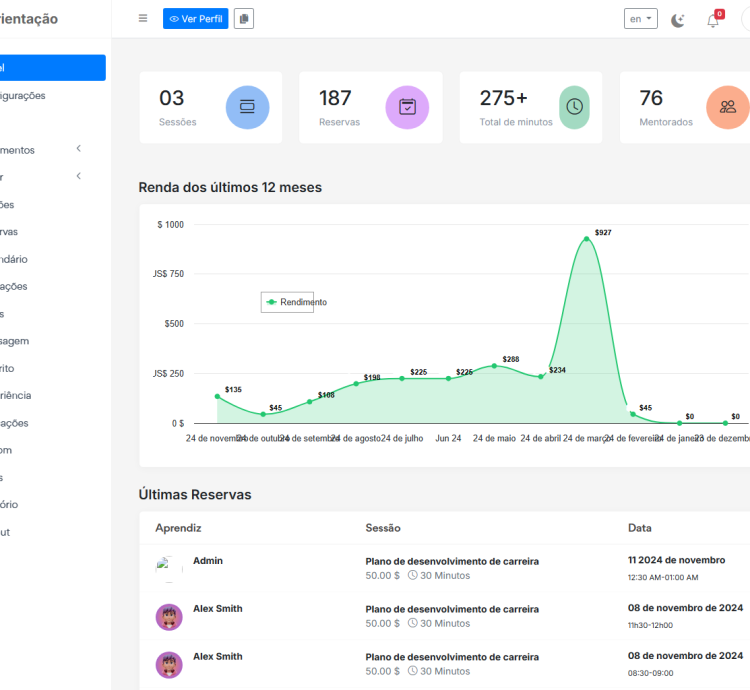Click the blue Sessões card icon

tap(247, 107)
